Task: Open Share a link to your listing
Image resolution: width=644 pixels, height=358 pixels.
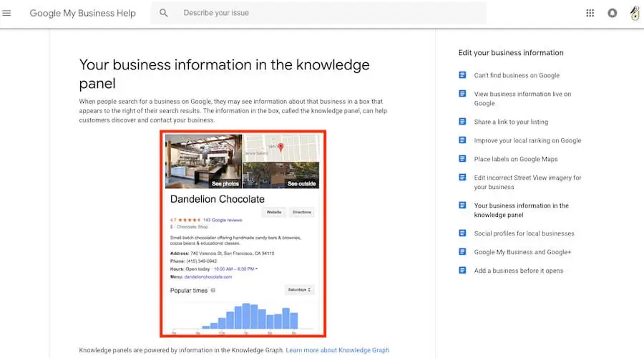Action: tap(511, 122)
